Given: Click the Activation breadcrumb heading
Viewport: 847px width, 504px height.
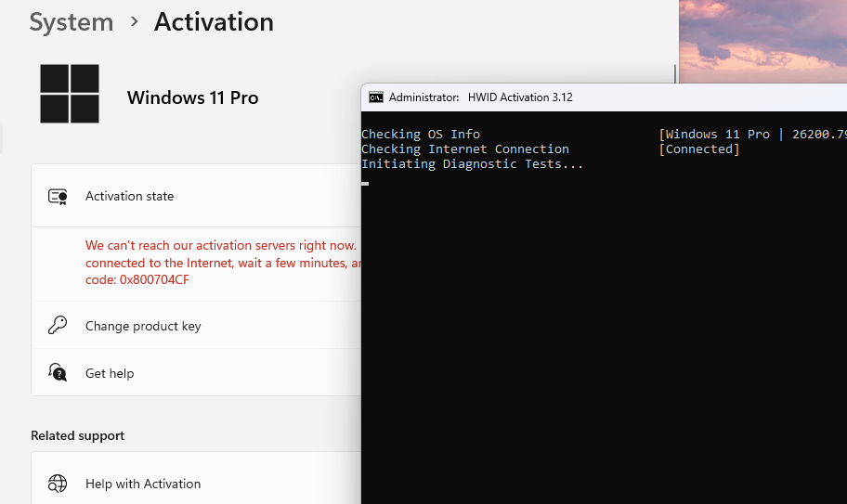Looking at the screenshot, I should 214,22.
